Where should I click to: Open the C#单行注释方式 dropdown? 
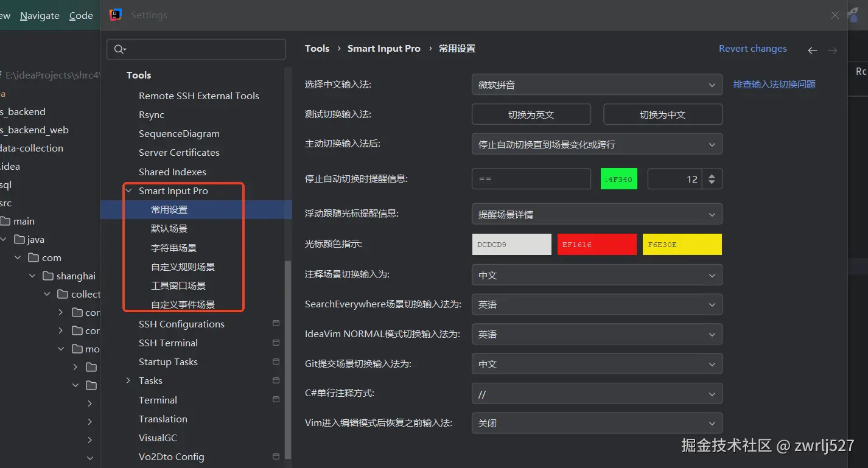click(597, 394)
